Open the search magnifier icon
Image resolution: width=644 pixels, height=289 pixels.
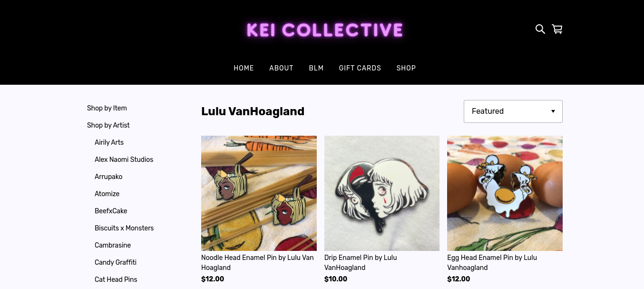(540, 29)
